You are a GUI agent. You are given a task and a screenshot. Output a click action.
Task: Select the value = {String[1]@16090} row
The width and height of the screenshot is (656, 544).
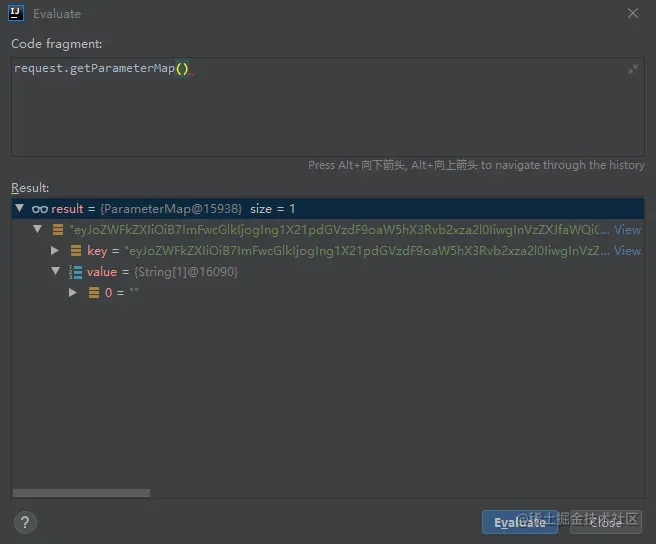point(328,272)
